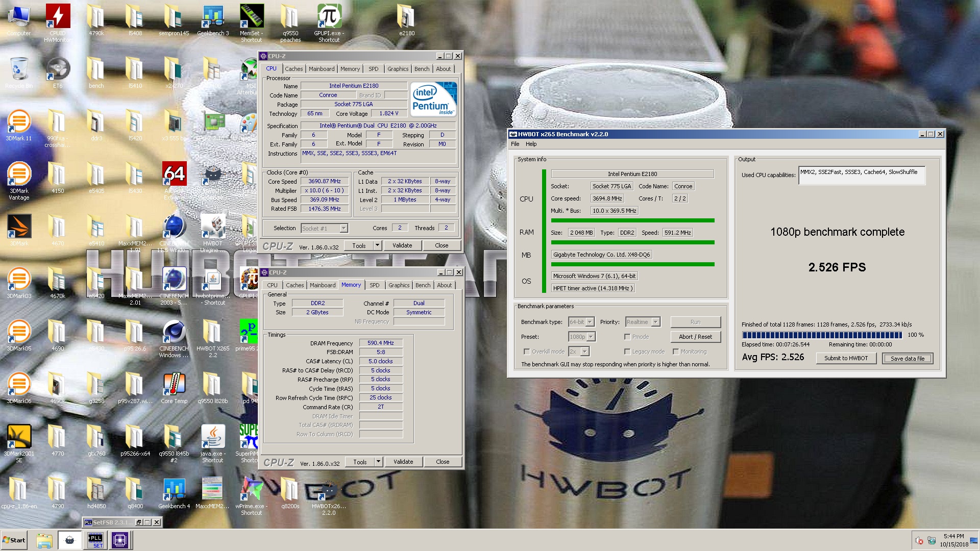The image size is (980, 551).
Task: Open the 3DMark2001 SE desktop icon
Action: click(x=19, y=443)
